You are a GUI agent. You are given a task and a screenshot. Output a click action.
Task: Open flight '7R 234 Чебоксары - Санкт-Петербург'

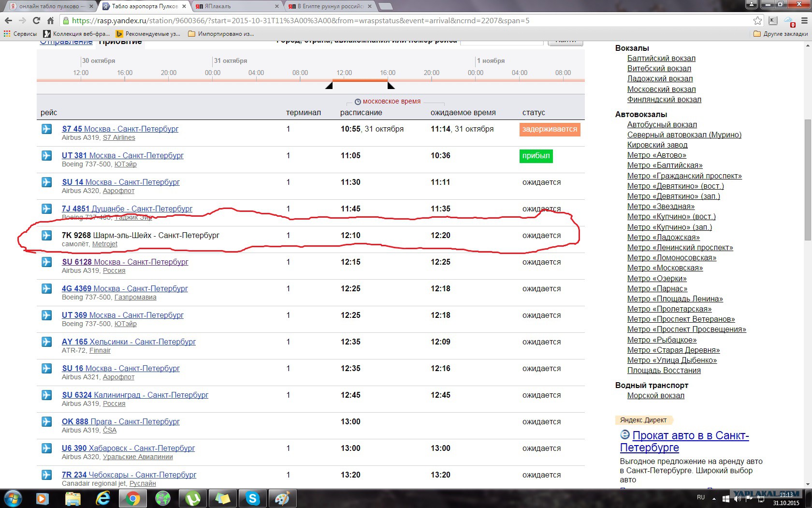[x=129, y=475]
